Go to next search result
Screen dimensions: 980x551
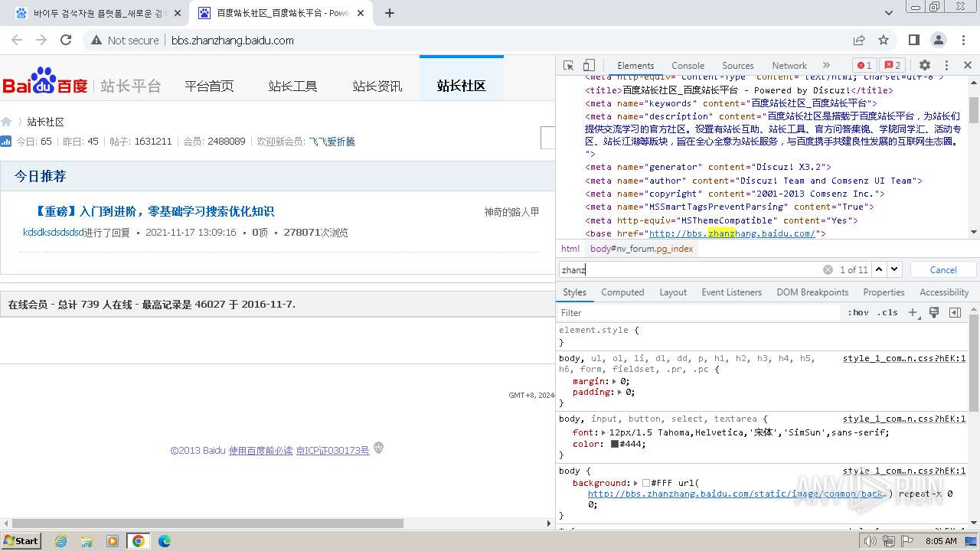coord(894,269)
